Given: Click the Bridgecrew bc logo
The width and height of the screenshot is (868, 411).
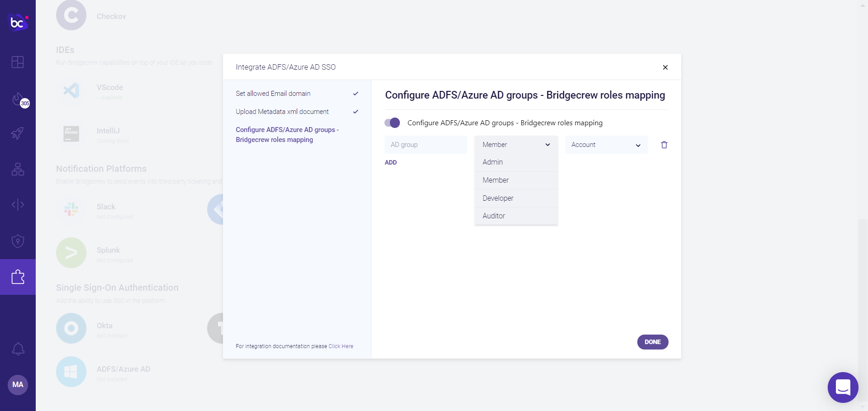Looking at the screenshot, I should [x=18, y=22].
